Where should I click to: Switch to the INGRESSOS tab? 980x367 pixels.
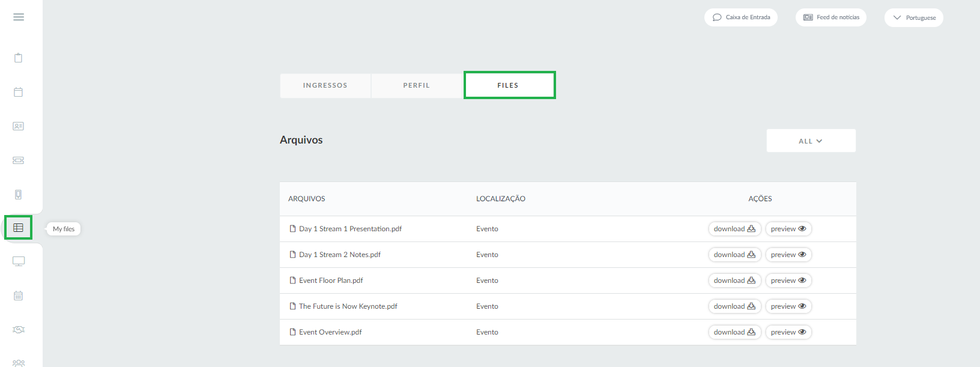(325, 85)
